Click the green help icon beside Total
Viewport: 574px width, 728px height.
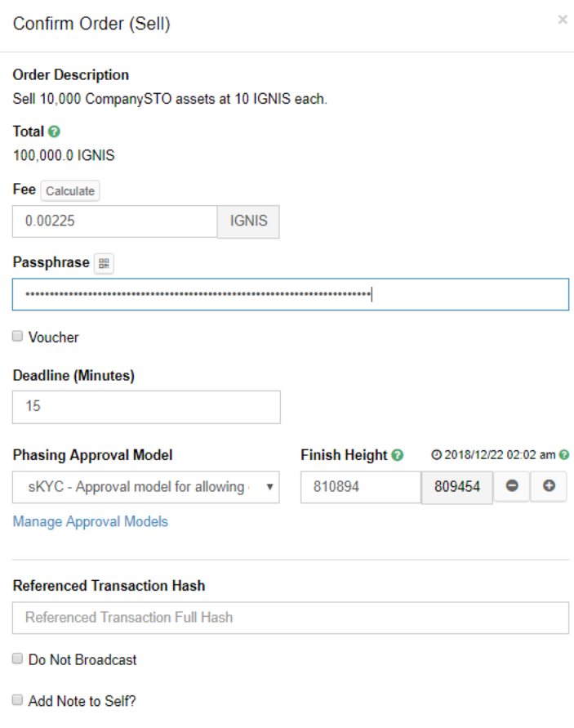tap(55, 132)
